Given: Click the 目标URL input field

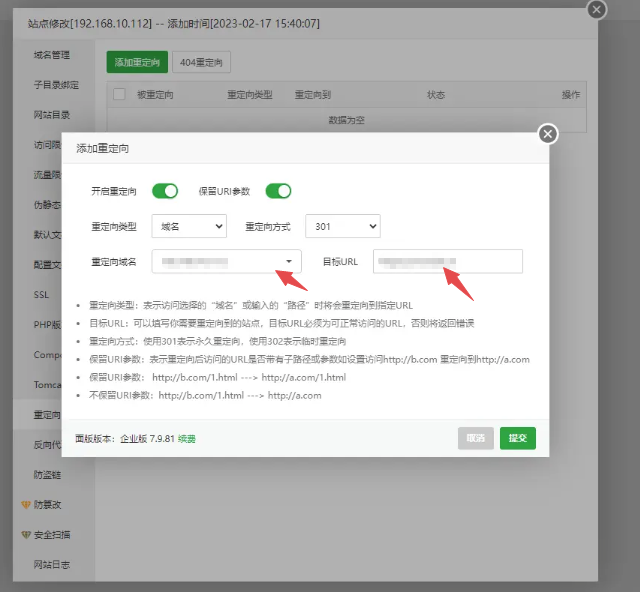Looking at the screenshot, I should 448,261.
